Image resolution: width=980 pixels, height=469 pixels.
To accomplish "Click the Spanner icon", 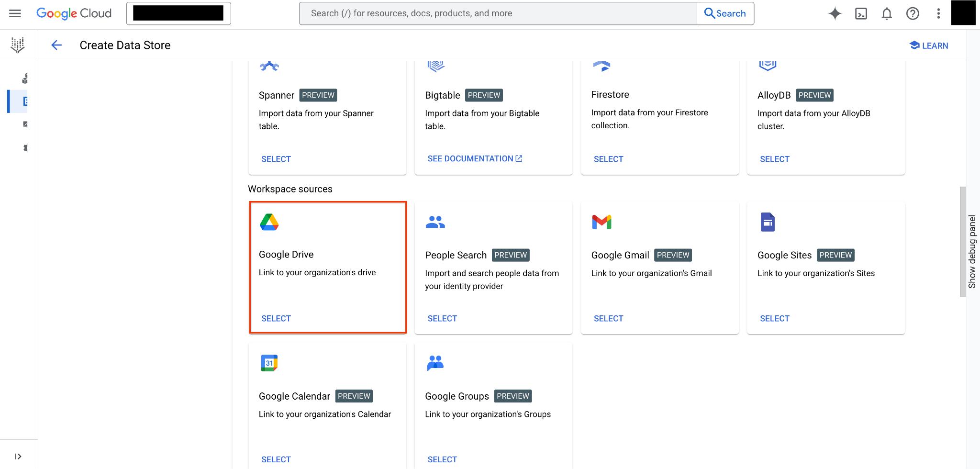I will point(269,66).
